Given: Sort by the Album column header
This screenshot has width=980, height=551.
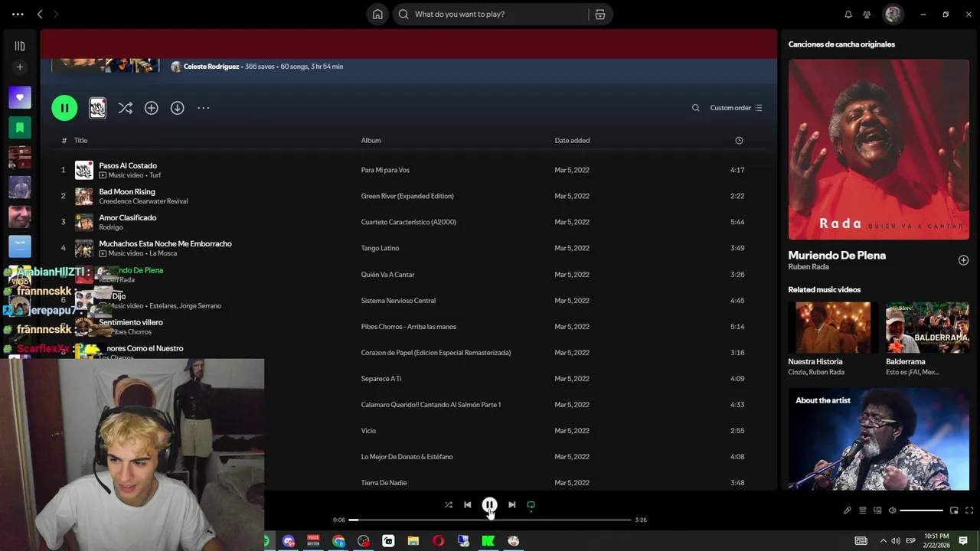Looking at the screenshot, I should (371, 141).
